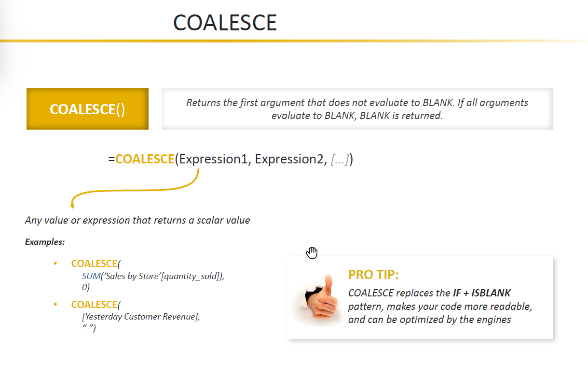Select the second gold bullet point
This screenshot has width=588, height=388.
point(55,305)
